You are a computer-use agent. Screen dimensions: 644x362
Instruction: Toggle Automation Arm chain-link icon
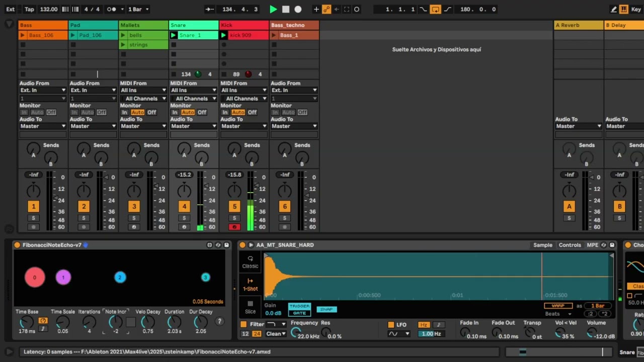327,9
